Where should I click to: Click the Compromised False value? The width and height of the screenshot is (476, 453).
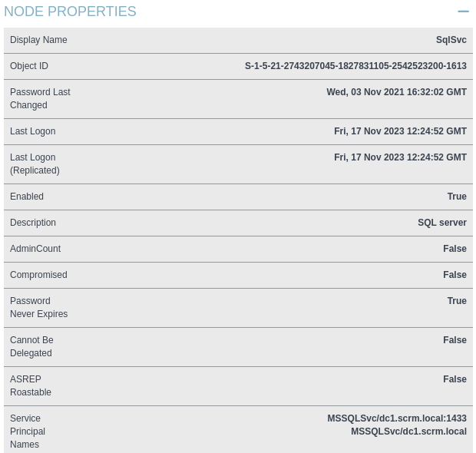pyautogui.click(x=455, y=275)
